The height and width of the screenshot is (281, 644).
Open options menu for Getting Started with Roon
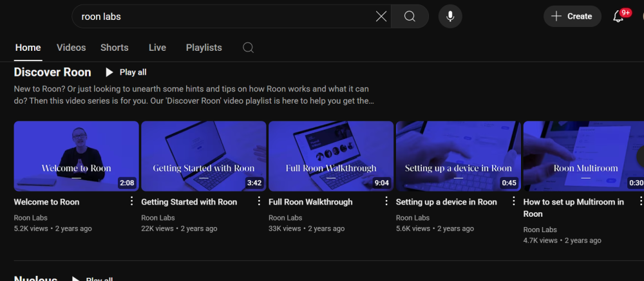pos(259,201)
